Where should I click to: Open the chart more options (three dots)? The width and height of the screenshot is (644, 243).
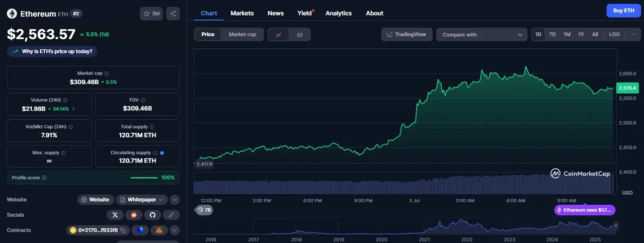coord(633,34)
